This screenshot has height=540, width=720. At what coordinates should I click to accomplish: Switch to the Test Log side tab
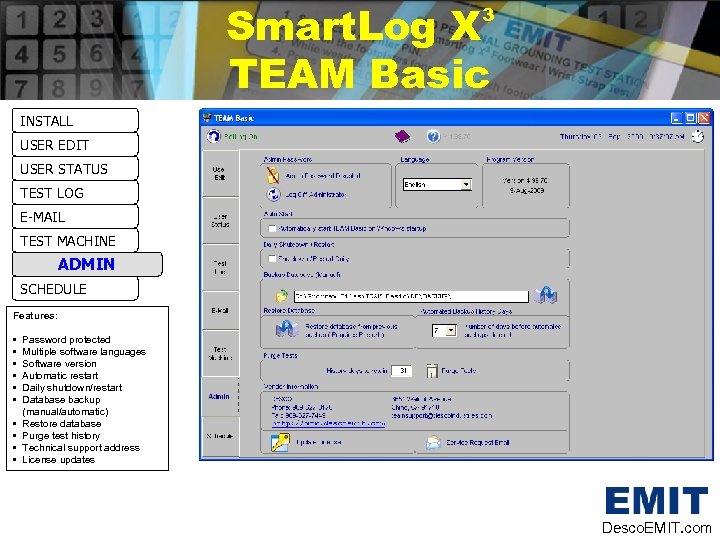point(220,267)
